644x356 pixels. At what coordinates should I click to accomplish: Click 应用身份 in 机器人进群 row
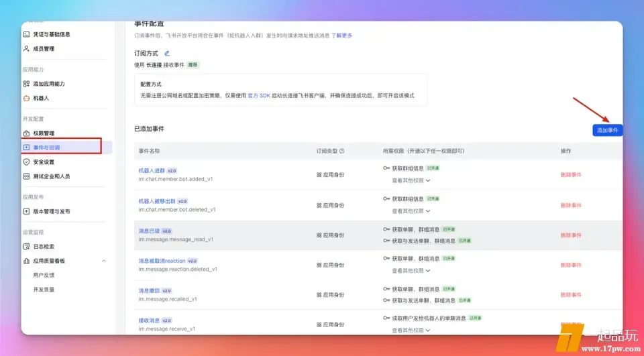click(330, 175)
